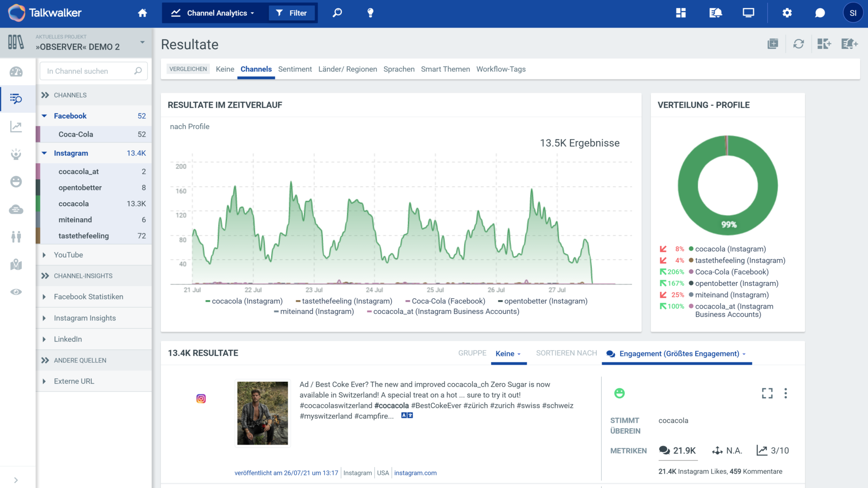
Task: Select the influencers sidebar icon
Action: click(x=16, y=154)
